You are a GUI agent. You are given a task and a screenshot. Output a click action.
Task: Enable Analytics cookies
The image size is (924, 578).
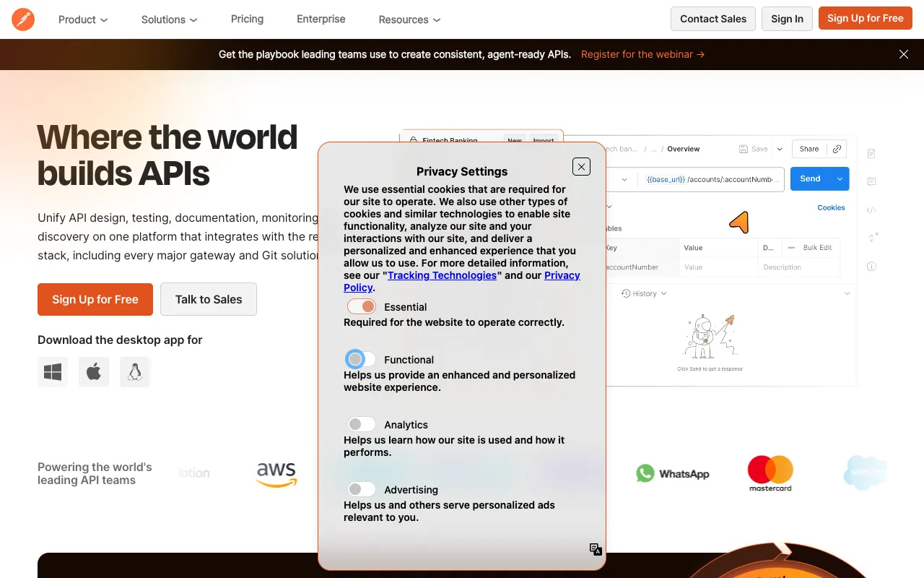[x=361, y=424]
